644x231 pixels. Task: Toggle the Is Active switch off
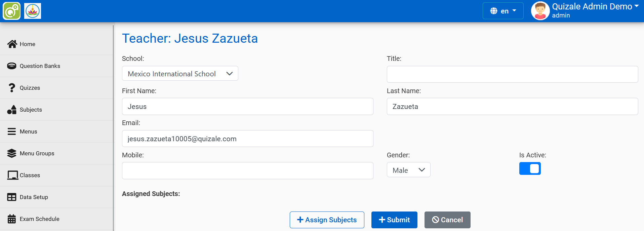click(530, 168)
